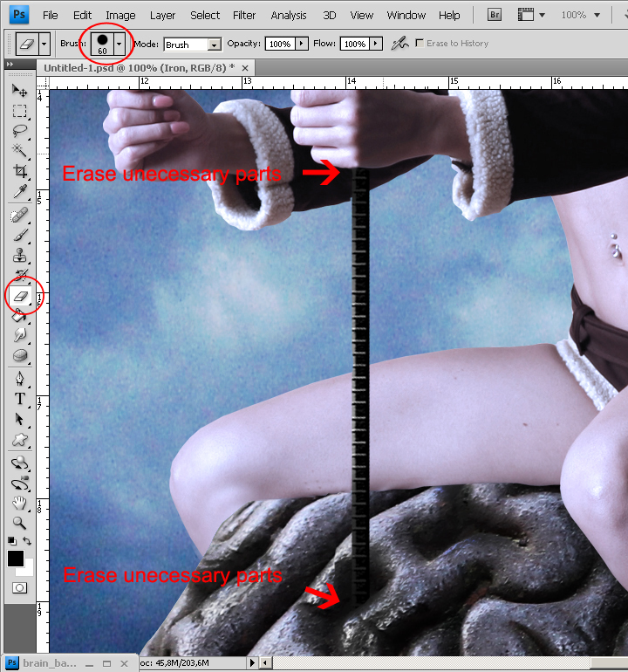
Task: Activate the Crop tool
Action: pyautogui.click(x=19, y=171)
